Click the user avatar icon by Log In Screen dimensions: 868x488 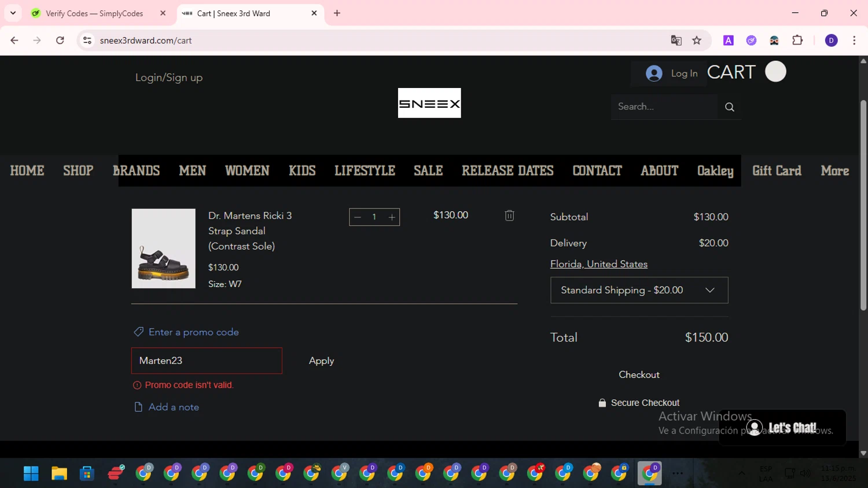point(654,74)
